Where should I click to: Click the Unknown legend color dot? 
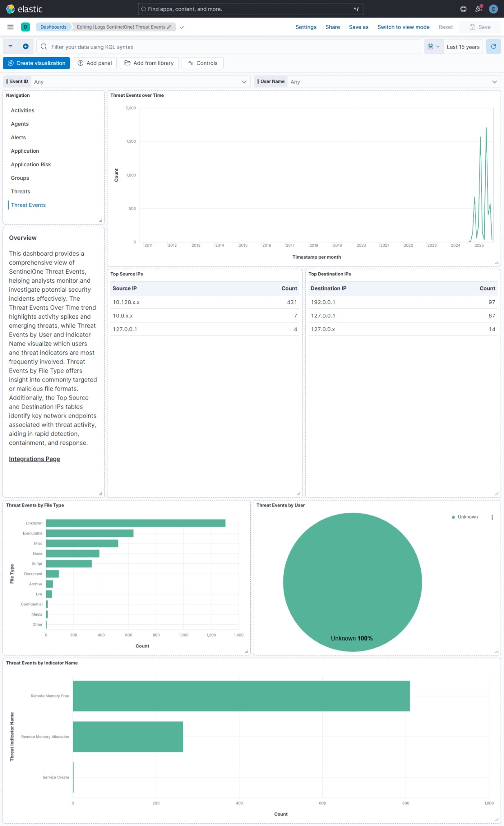pos(453,517)
